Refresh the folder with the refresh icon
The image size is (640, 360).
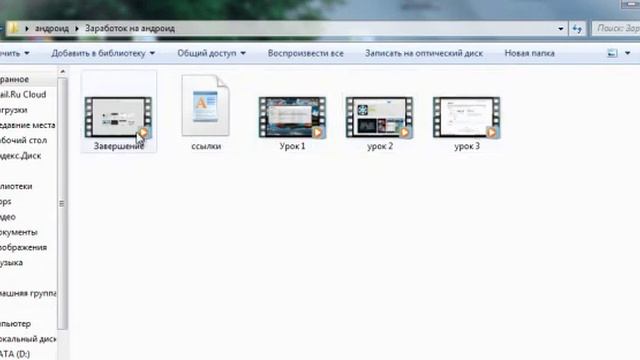[x=577, y=29]
